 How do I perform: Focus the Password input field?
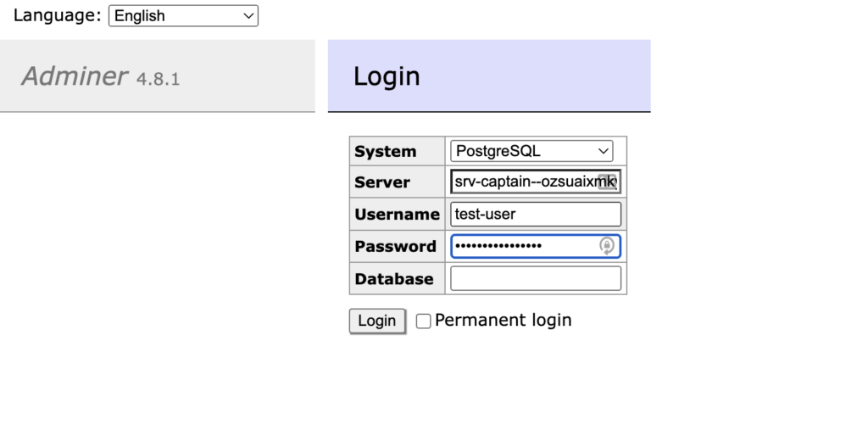click(x=536, y=246)
